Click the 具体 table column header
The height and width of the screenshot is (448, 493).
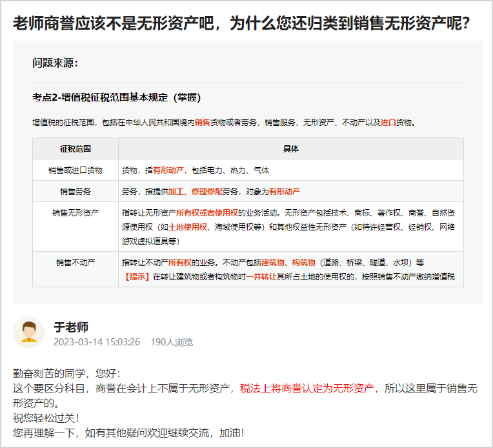pos(290,148)
